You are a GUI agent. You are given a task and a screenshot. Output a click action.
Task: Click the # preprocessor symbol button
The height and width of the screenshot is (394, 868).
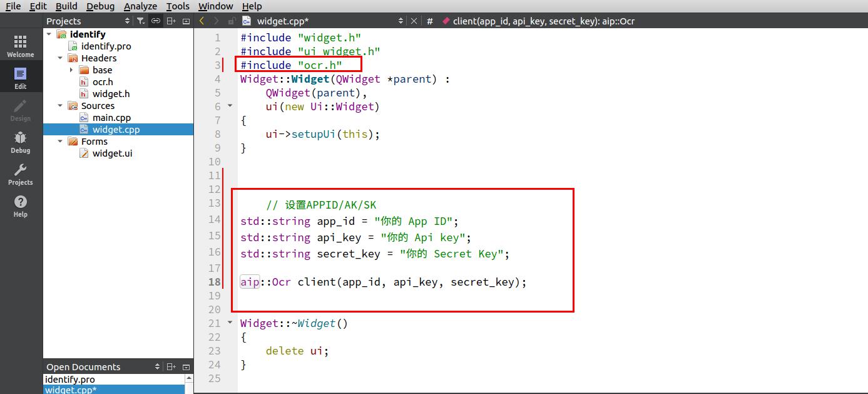pyautogui.click(x=430, y=21)
